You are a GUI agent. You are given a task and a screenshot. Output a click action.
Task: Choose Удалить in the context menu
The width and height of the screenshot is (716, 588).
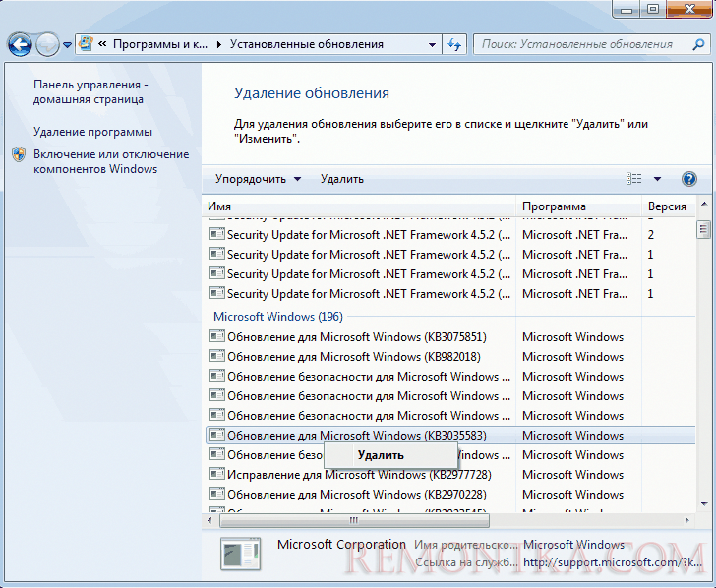point(390,455)
